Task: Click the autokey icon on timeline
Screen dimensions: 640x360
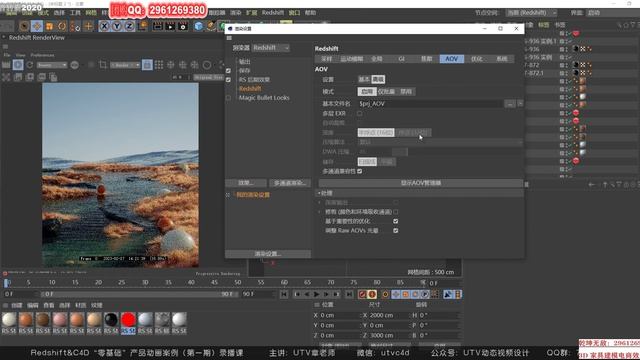Action: (372, 294)
